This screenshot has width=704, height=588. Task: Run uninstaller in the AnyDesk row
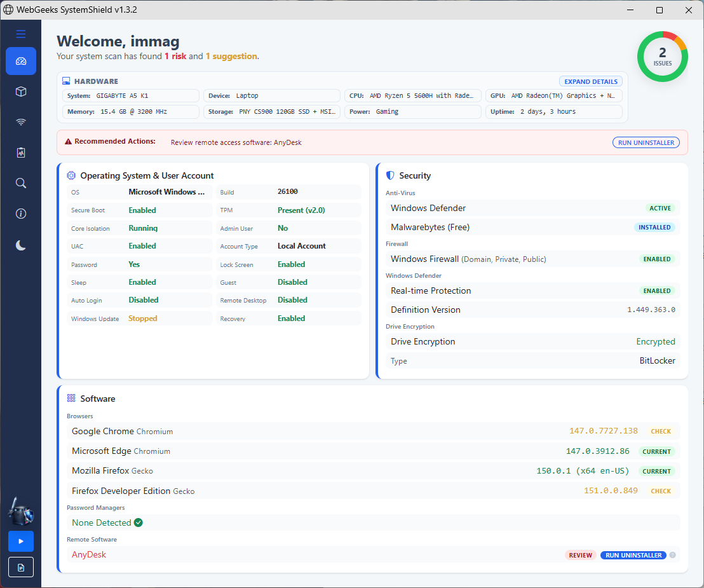coord(633,555)
